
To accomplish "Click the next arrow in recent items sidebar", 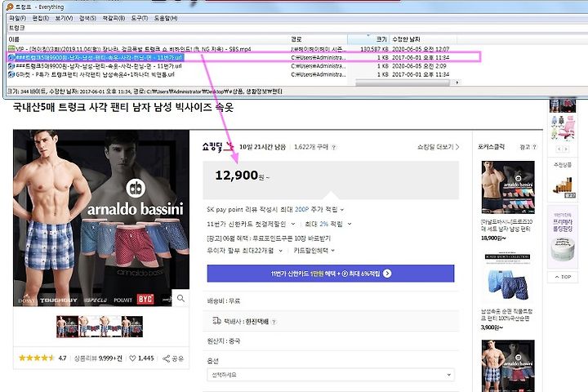I will coord(566,149).
